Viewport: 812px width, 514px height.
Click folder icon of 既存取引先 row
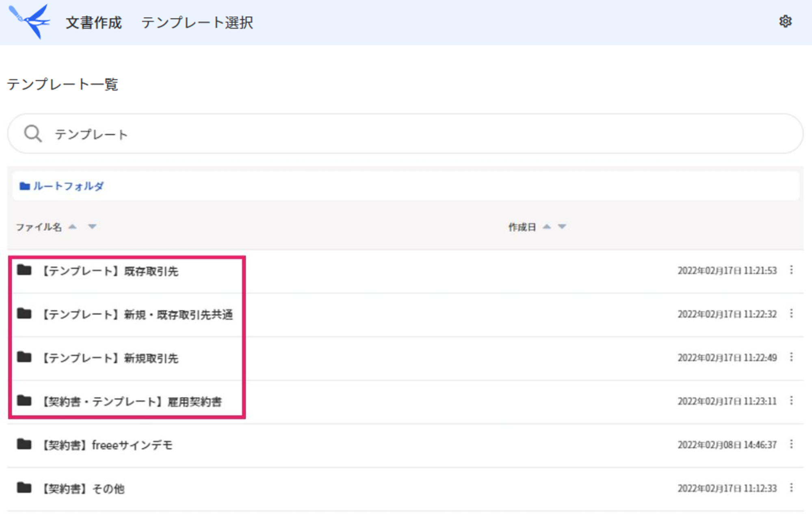click(24, 270)
